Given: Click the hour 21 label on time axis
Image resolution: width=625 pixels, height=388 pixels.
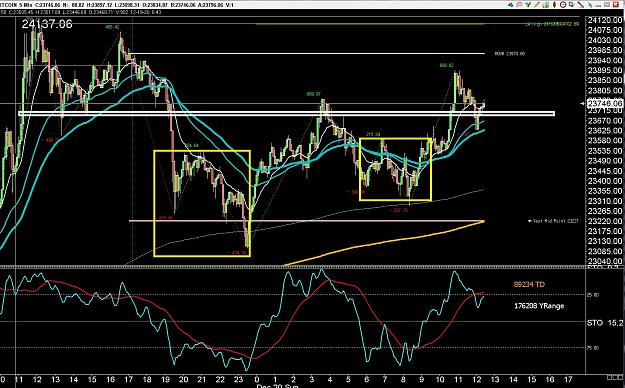Looking at the screenshot, I should point(202,379).
